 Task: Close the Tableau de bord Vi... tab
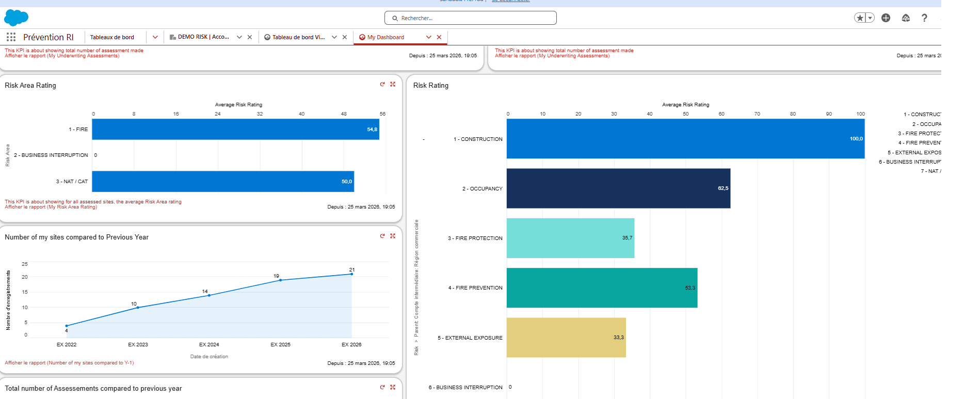click(x=345, y=37)
